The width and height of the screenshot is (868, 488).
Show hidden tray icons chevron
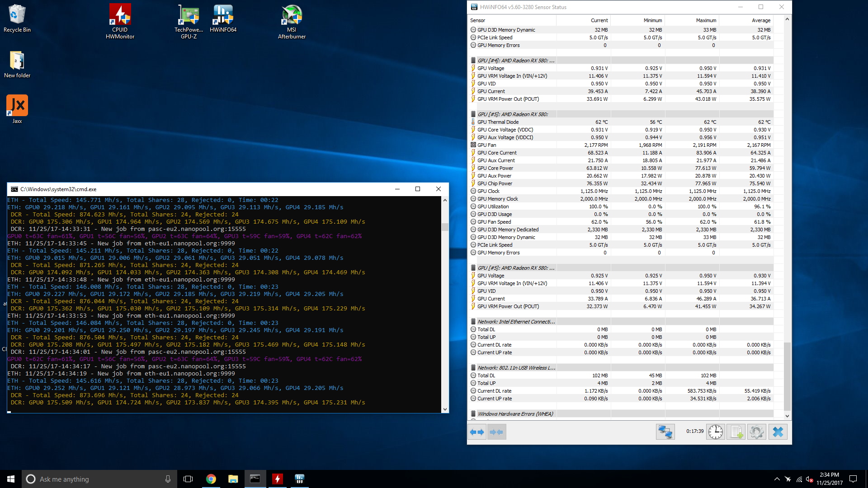click(777, 479)
